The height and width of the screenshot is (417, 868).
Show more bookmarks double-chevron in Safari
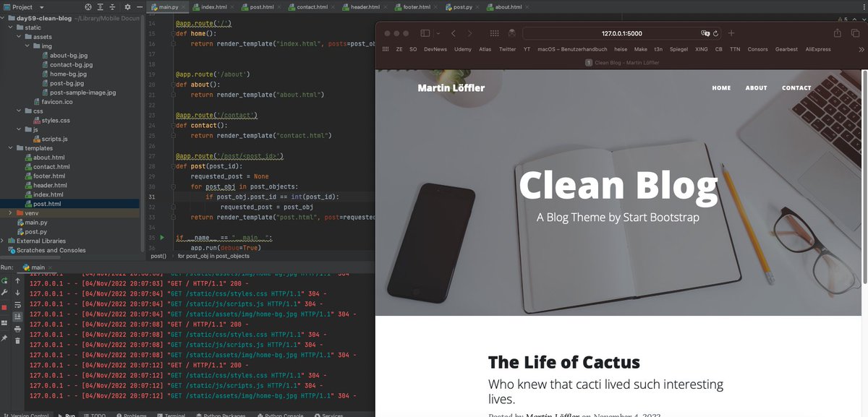(861, 49)
